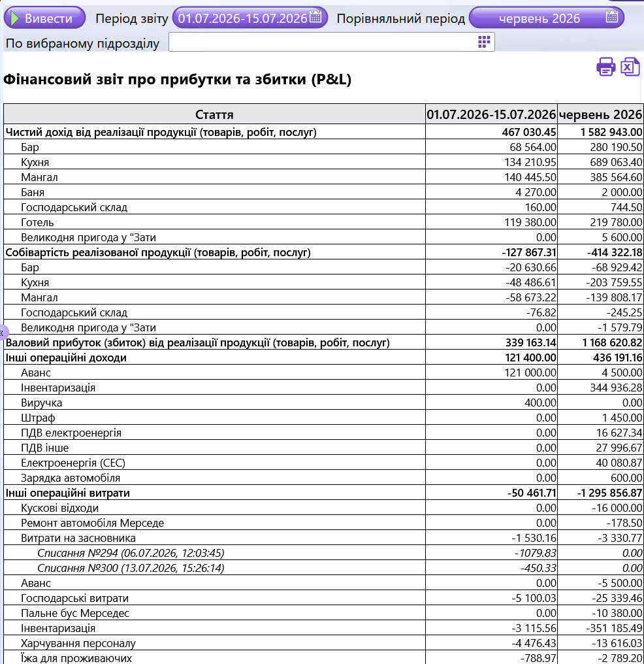Select the Виручка row
This screenshot has width=644, height=664.
[323, 403]
